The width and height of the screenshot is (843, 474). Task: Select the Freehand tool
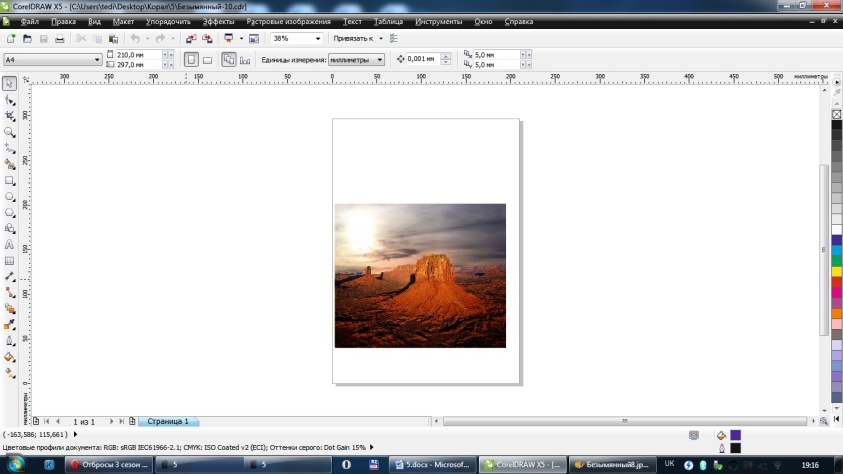pyautogui.click(x=9, y=148)
